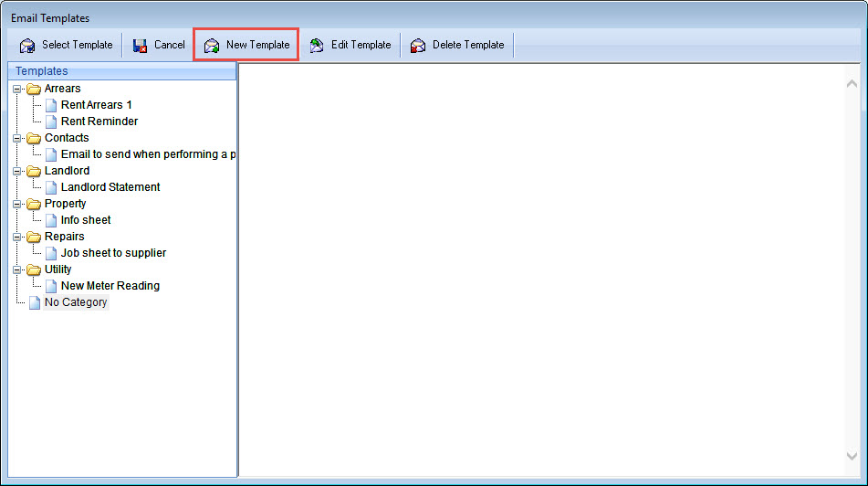Select the New Meter Reading template
This screenshot has width=868, height=486.
[110, 286]
